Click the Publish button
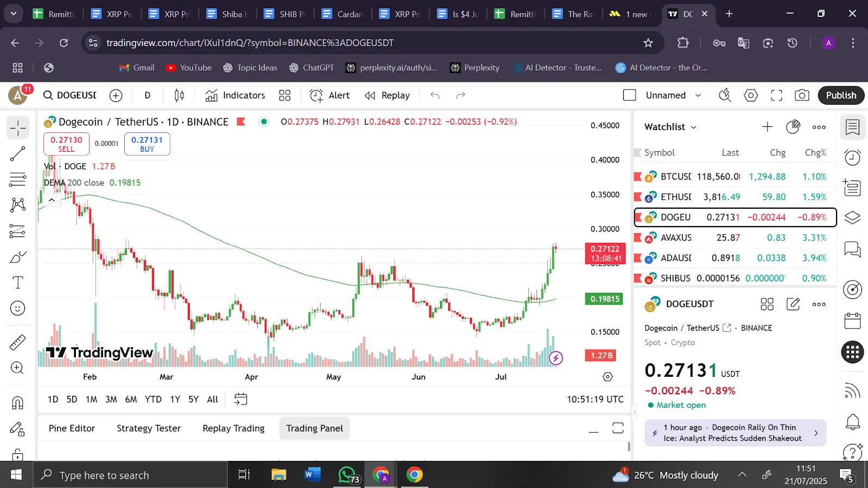The width and height of the screenshot is (868, 488). tap(841, 95)
